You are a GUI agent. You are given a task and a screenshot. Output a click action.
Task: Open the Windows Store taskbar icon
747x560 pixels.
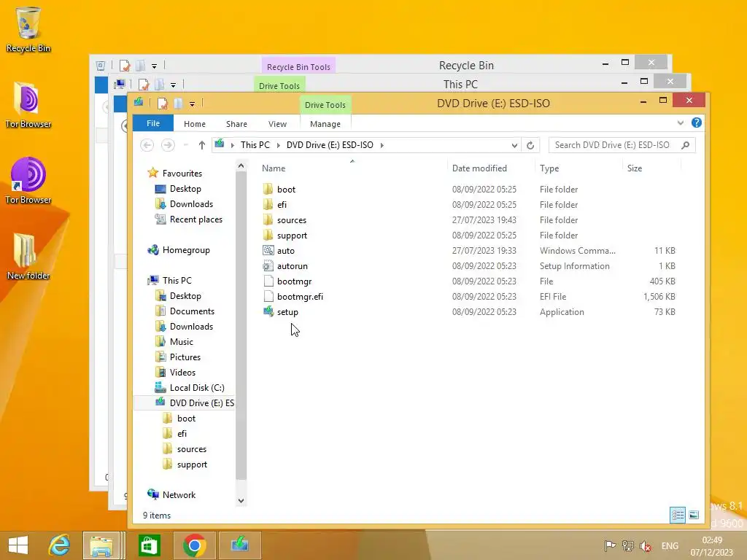(x=149, y=545)
